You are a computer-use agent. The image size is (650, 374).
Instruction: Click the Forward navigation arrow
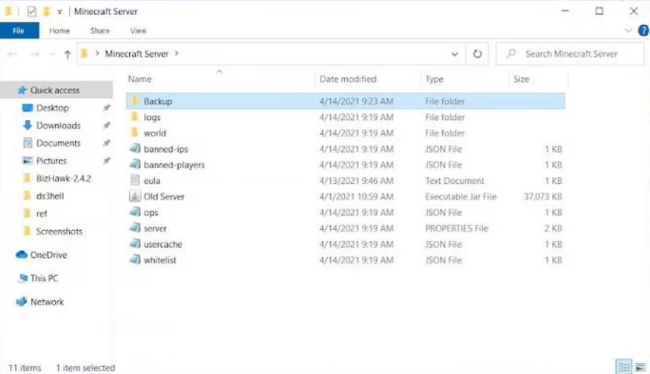point(35,54)
